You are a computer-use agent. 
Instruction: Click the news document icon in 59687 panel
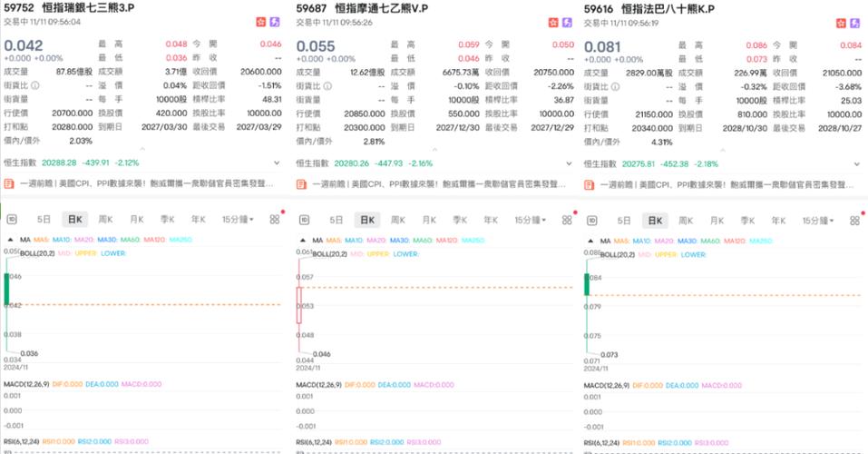tap(301, 184)
